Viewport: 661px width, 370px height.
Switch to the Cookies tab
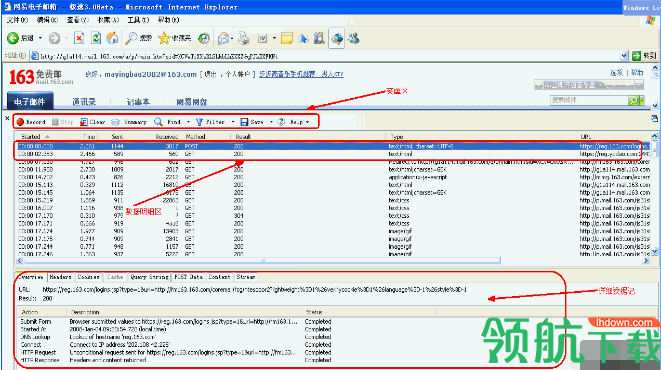click(88, 277)
